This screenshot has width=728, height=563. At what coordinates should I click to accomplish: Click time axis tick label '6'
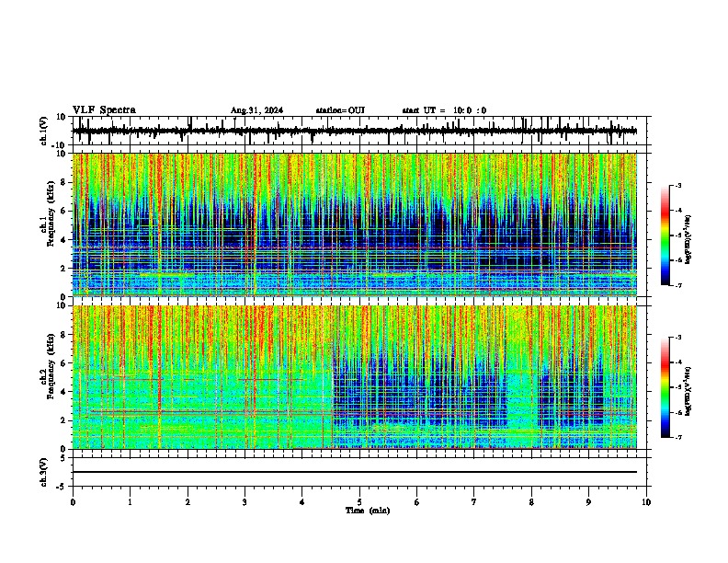[x=417, y=502]
